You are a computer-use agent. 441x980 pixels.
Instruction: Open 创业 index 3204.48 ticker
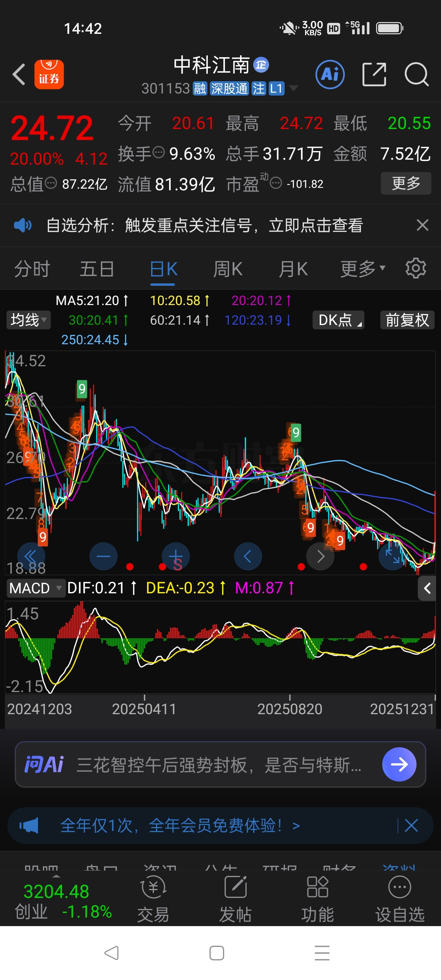click(63, 901)
